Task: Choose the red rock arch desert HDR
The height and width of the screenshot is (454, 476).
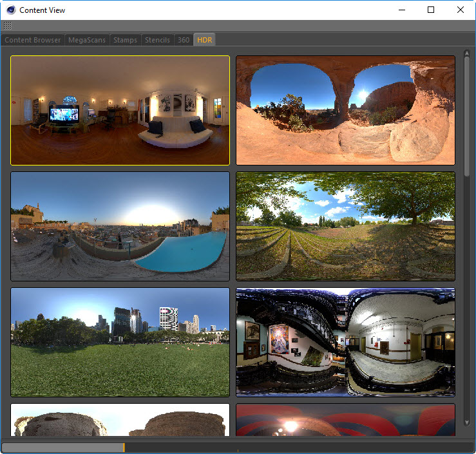Action: pos(345,111)
